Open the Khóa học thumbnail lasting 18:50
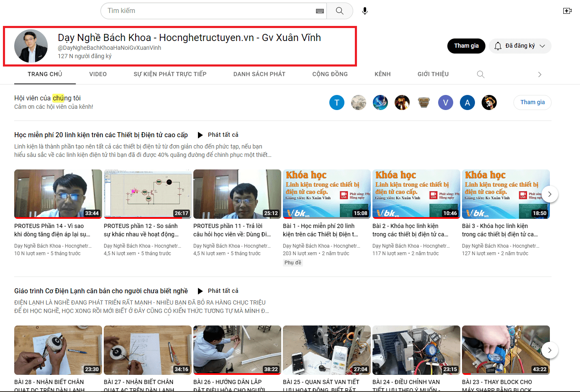 [506, 194]
